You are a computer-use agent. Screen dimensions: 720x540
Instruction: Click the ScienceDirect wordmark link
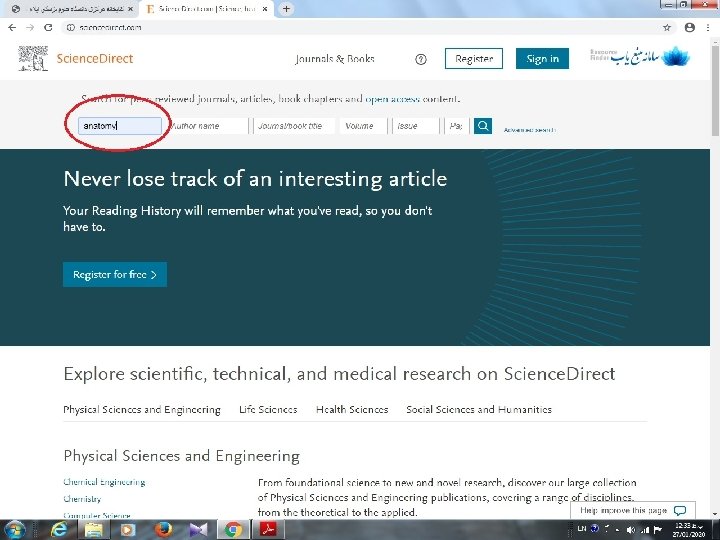click(95, 58)
